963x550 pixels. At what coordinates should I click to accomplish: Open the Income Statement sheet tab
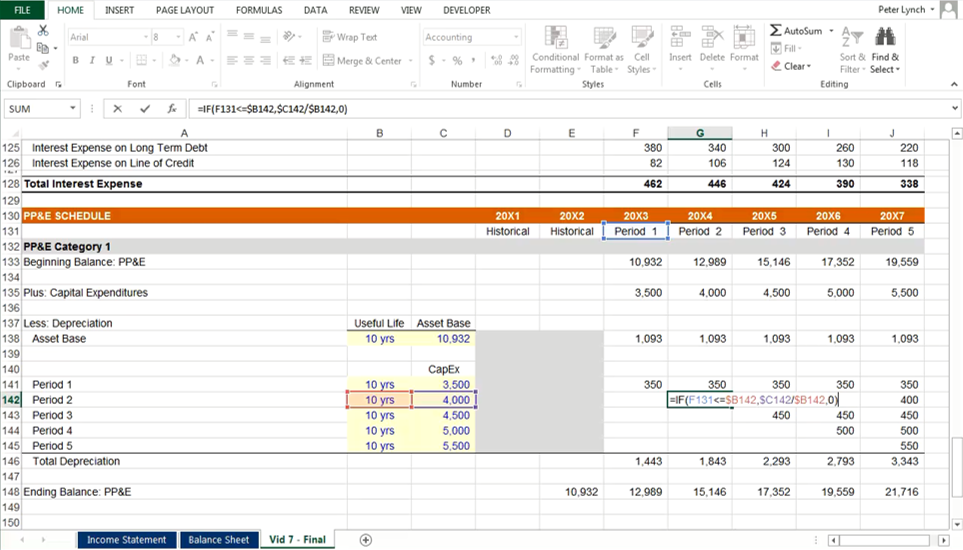click(x=127, y=540)
